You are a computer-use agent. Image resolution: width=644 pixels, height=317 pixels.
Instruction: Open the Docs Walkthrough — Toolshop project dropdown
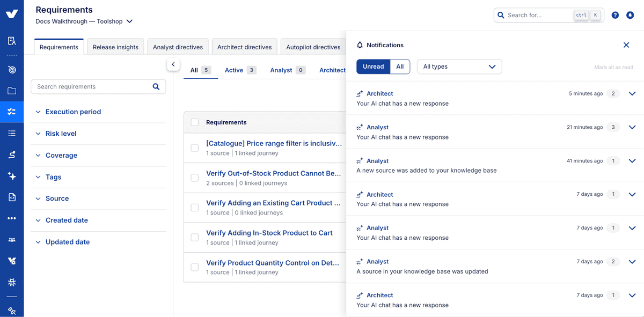[x=84, y=21]
